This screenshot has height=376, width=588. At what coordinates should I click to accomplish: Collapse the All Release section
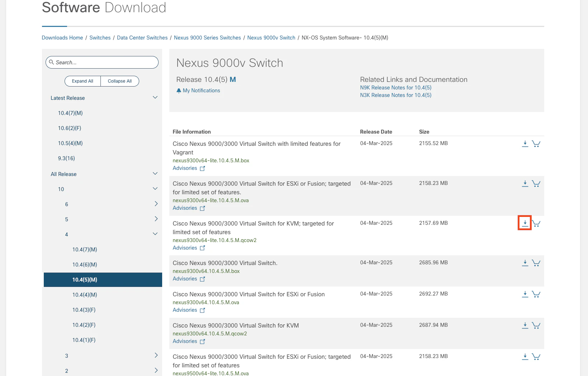click(155, 174)
